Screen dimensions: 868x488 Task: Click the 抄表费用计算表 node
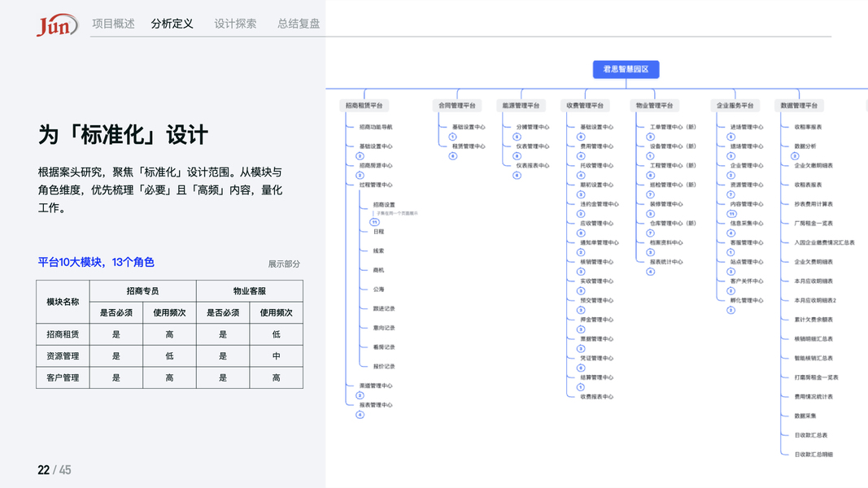click(x=813, y=204)
